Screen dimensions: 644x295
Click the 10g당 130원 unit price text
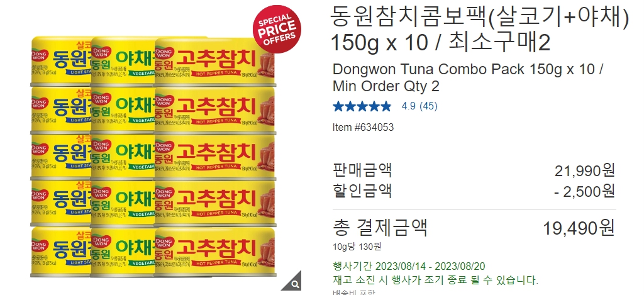357,247
